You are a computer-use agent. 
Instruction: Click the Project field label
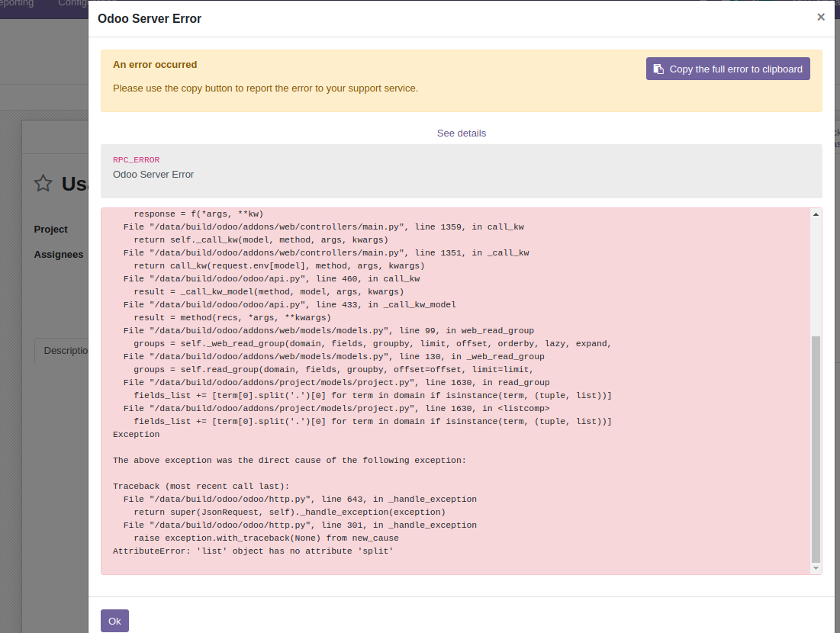tap(50, 229)
